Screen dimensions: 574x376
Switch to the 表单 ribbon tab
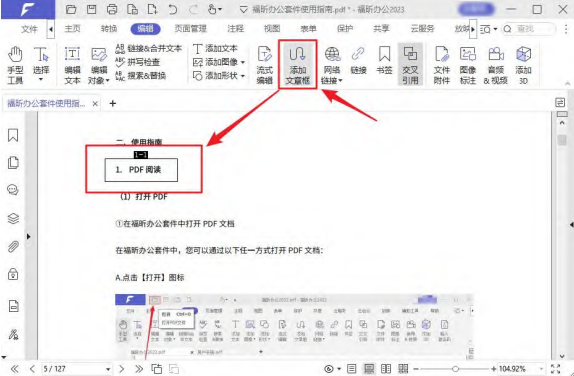308,29
